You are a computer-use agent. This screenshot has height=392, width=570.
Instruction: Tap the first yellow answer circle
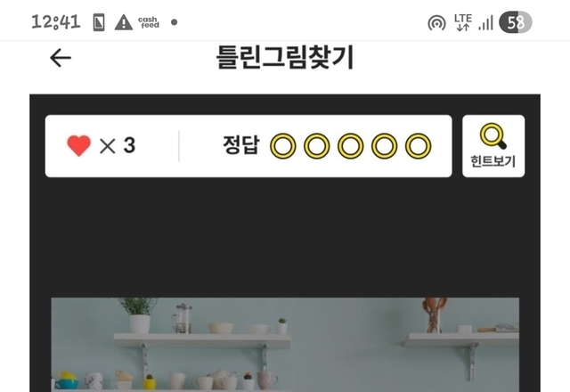(283, 146)
